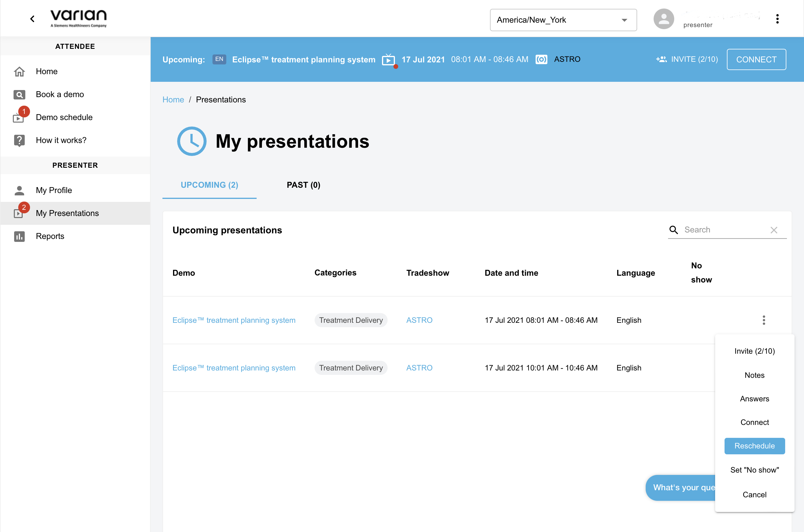Viewport: 804px width, 532px height.
Task: Click the ASTRO label in the banner
Action: click(567, 59)
